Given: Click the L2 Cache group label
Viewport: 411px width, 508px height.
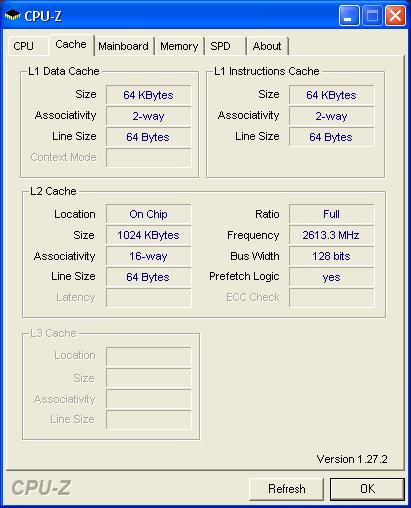Looking at the screenshot, I should 53,191.
